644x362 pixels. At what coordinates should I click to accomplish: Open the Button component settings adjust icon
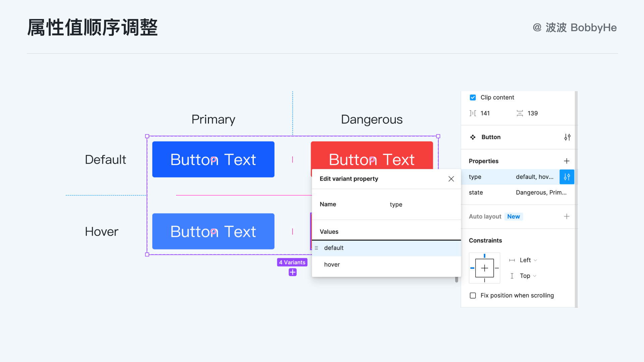567,137
